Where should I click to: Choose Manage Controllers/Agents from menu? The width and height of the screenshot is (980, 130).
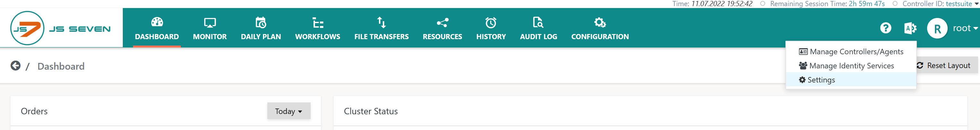point(851,51)
